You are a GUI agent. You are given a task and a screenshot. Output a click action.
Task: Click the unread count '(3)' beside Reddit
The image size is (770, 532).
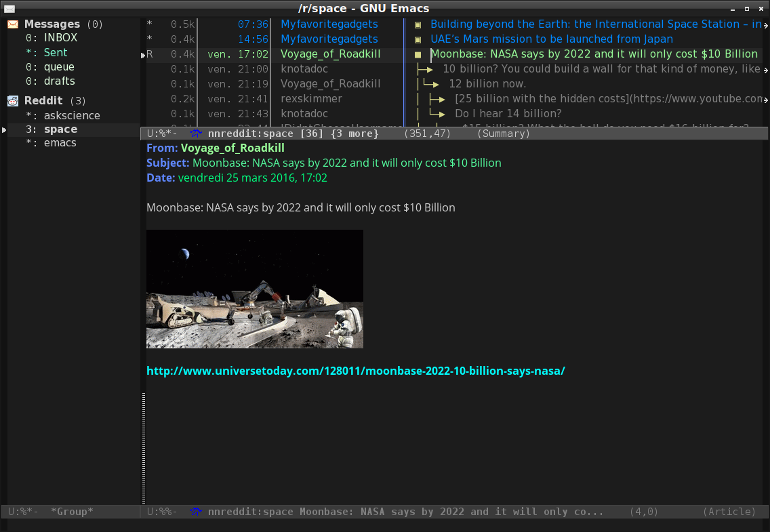77,100
